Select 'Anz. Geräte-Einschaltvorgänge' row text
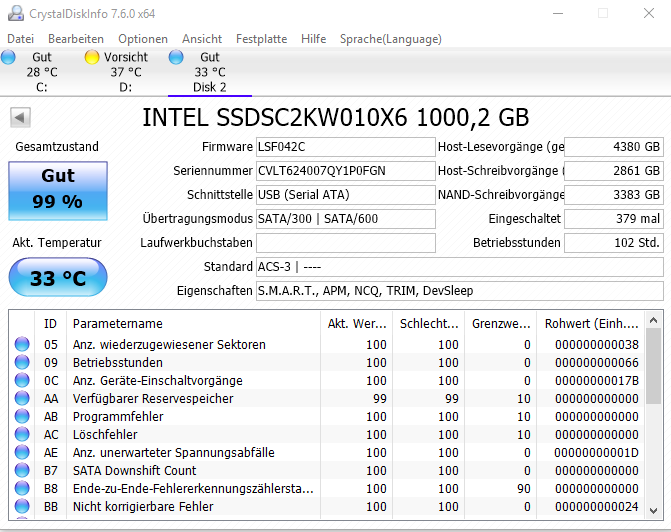Viewport: 671px width, 532px height. coord(157,380)
